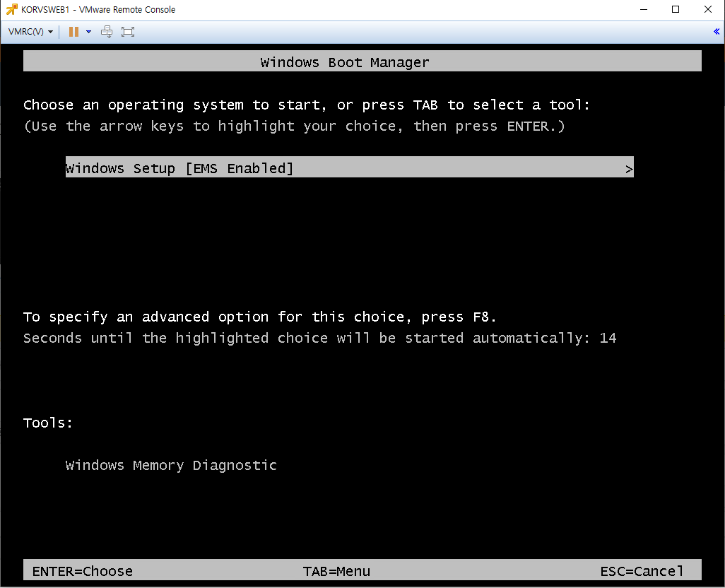
Task: Click the VMware Remote Console app icon
Action: coord(11,9)
